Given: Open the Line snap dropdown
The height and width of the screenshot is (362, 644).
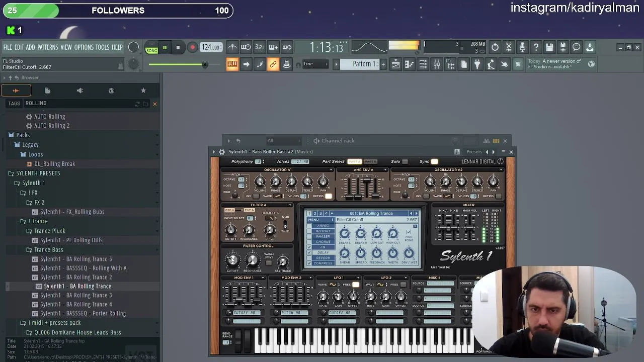Looking at the screenshot, I should pyautogui.click(x=315, y=64).
